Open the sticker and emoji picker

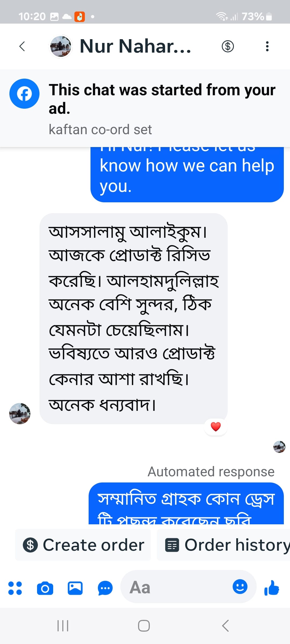point(240,587)
